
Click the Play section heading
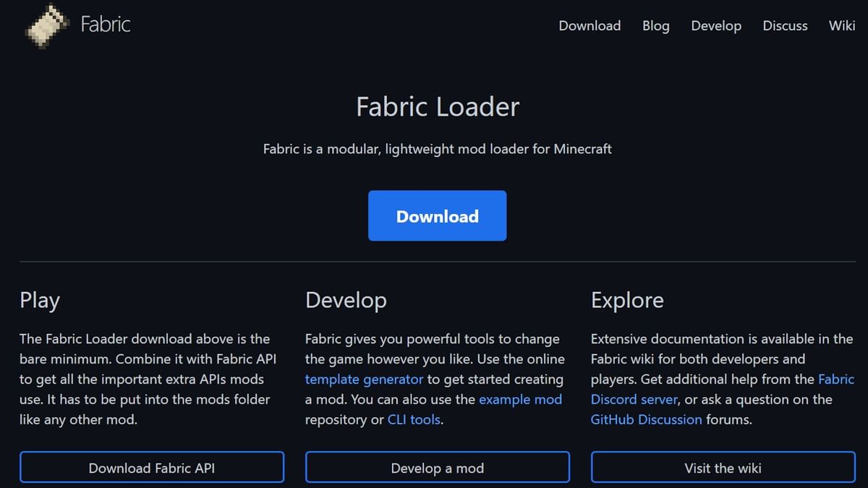40,300
